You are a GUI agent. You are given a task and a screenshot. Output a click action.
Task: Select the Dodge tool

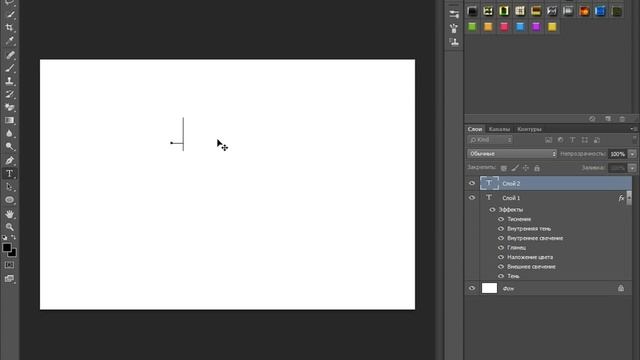tap(10, 146)
